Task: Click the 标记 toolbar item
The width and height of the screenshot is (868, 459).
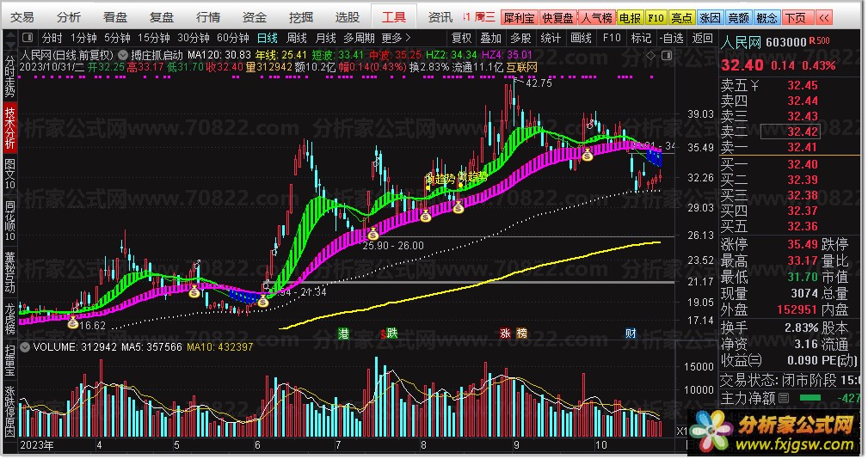Action: (641, 38)
